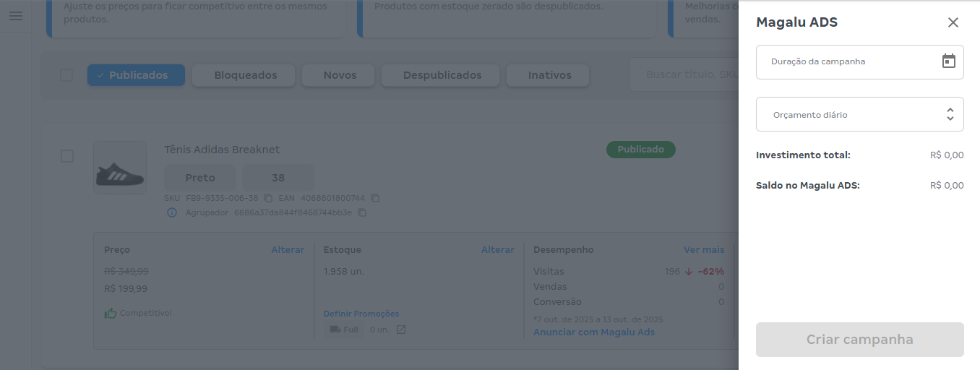Click the Competitivo thumbs-up icon
This screenshot has height=370, width=980.
click(111, 313)
